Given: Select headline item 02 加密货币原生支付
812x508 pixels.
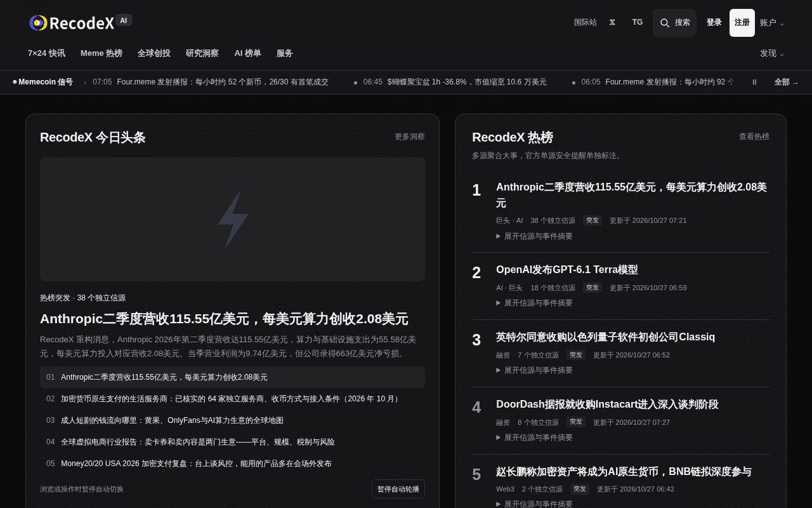Looking at the screenshot, I should point(232,399).
